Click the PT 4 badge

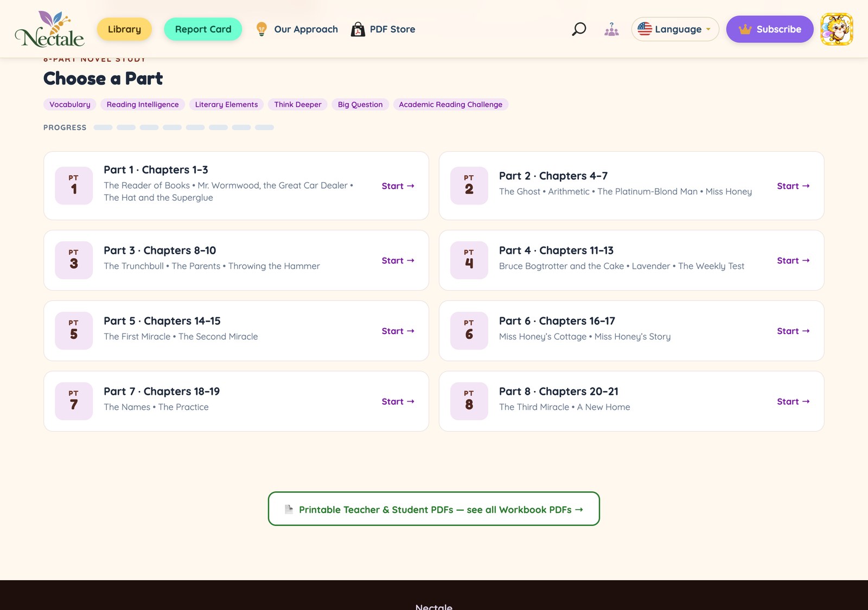point(469,260)
